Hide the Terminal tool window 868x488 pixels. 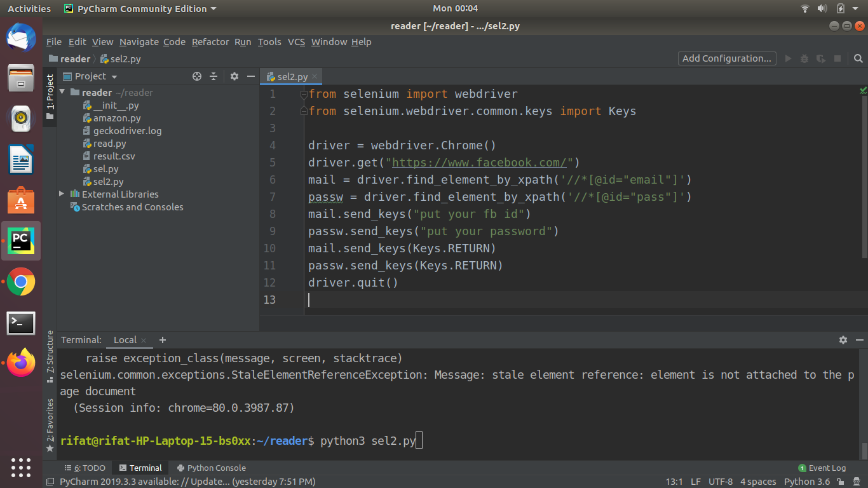point(859,340)
